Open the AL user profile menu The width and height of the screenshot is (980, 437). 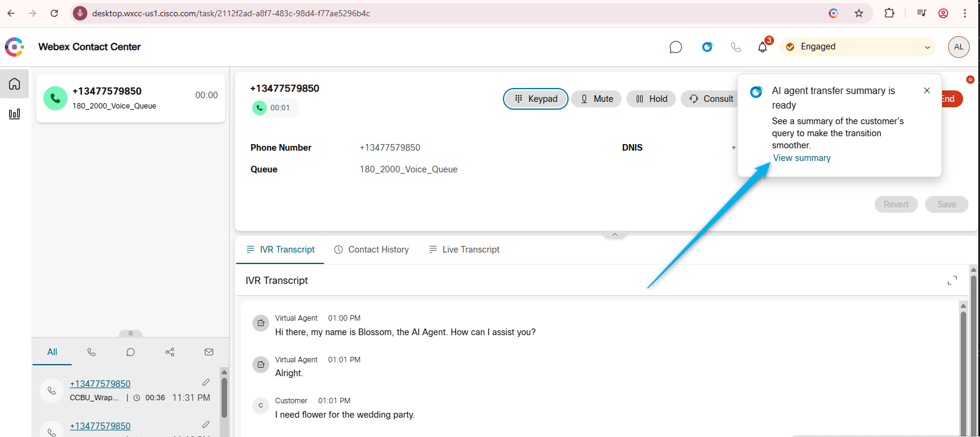click(958, 47)
